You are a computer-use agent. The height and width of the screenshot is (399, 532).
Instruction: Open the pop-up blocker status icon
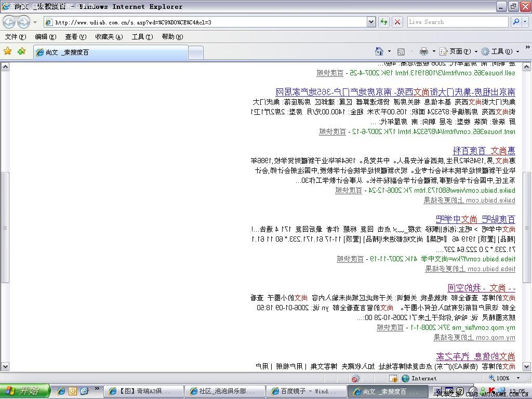394,378
